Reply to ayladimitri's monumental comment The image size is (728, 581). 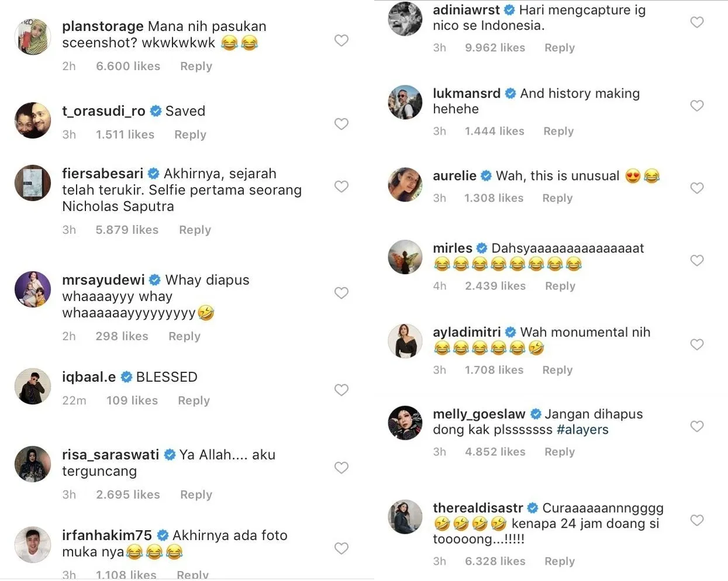[x=557, y=370]
